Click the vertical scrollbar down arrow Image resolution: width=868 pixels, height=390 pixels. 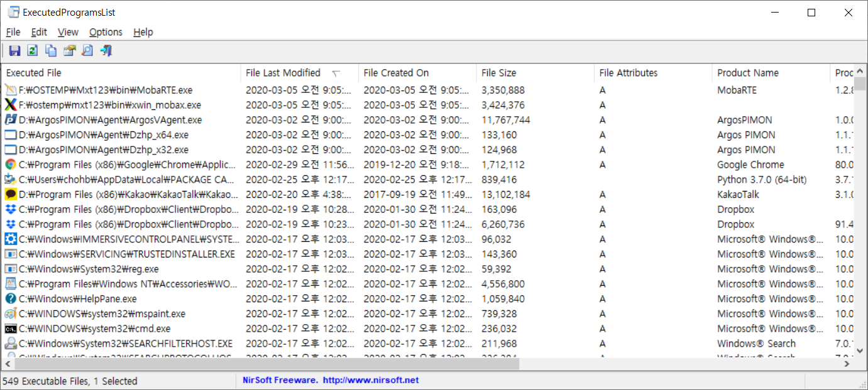coord(860,350)
